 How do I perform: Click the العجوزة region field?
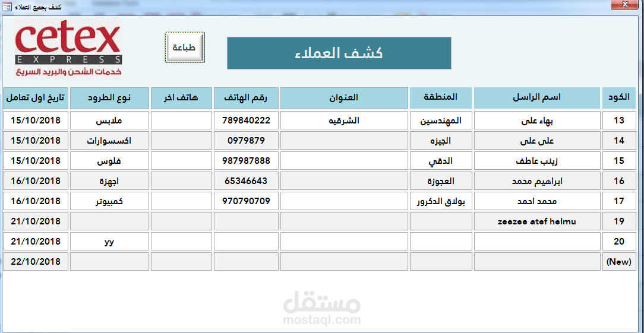440,180
